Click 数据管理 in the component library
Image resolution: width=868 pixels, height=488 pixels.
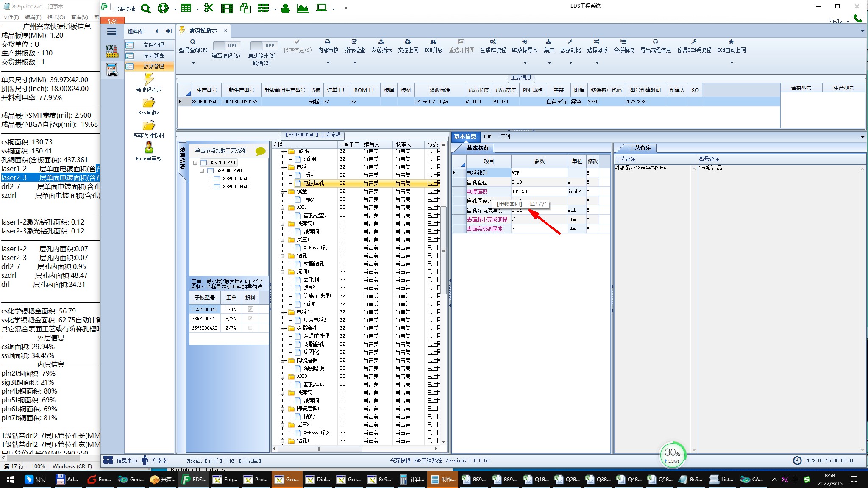153,66
